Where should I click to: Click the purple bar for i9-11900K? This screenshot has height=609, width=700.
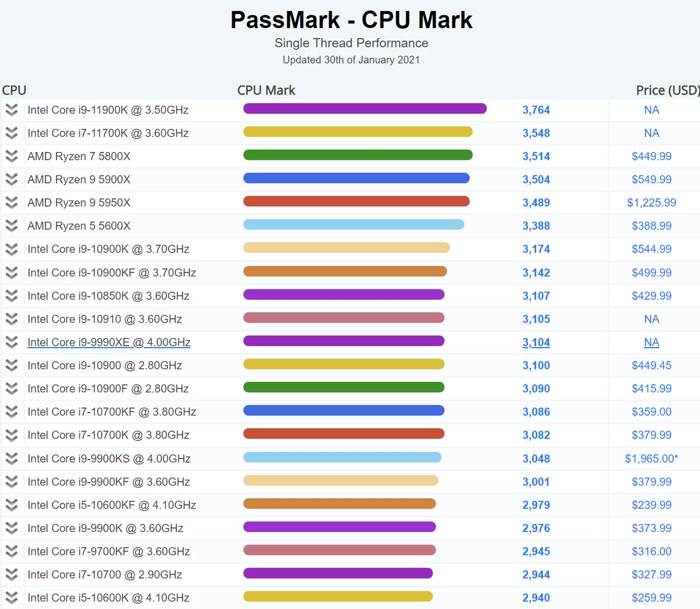(x=365, y=108)
